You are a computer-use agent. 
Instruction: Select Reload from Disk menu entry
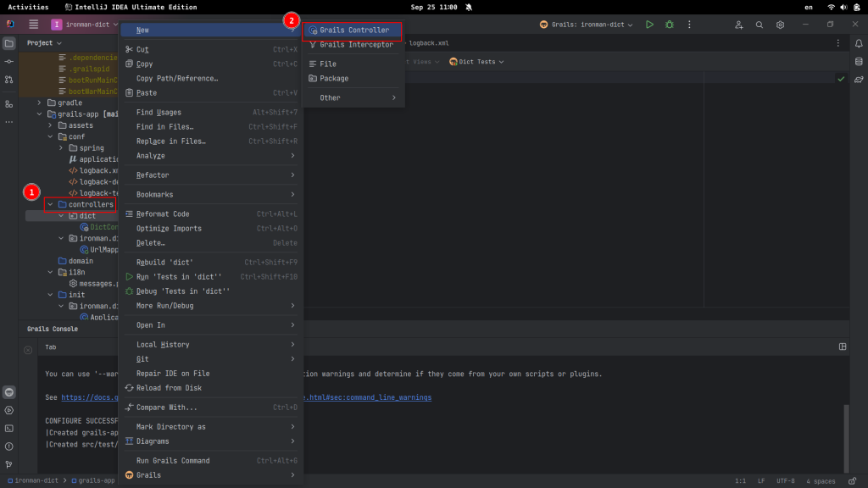click(211, 388)
